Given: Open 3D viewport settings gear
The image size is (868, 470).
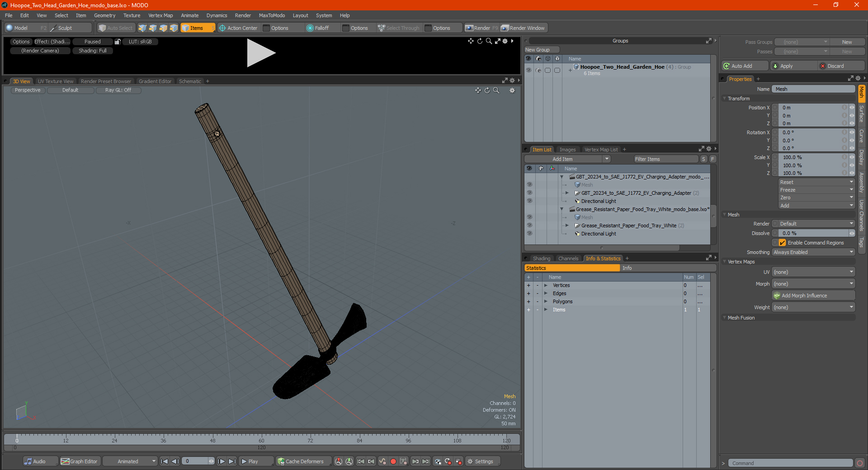Looking at the screenshot, I should click(x=512, y=90).
